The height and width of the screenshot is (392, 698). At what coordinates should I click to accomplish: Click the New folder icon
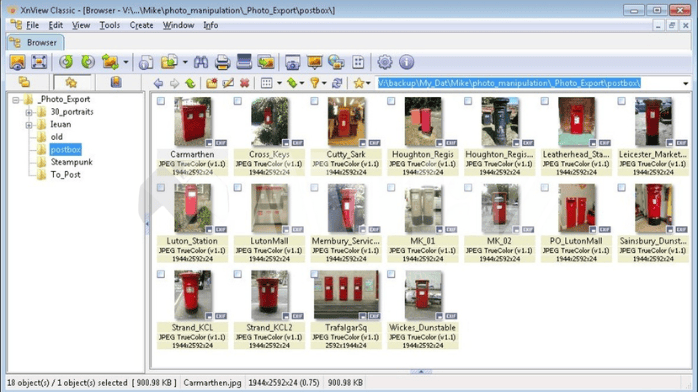[x=211, y=83]
